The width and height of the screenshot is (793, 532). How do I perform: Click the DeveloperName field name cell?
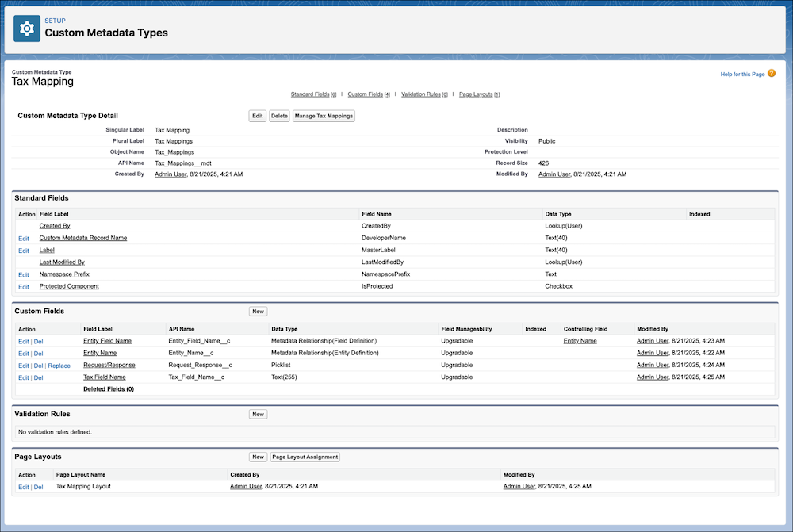pyautogui.click(x=383, y=238)
